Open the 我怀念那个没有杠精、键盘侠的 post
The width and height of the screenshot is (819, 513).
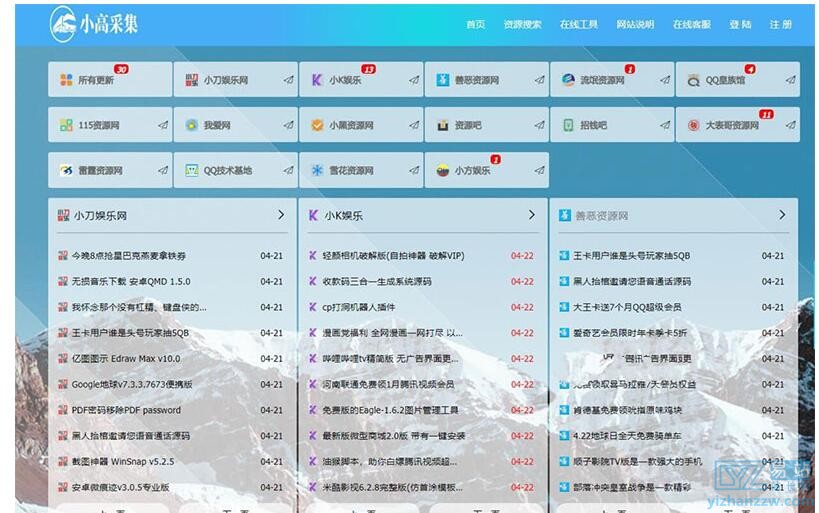click(x=139, y=307)
